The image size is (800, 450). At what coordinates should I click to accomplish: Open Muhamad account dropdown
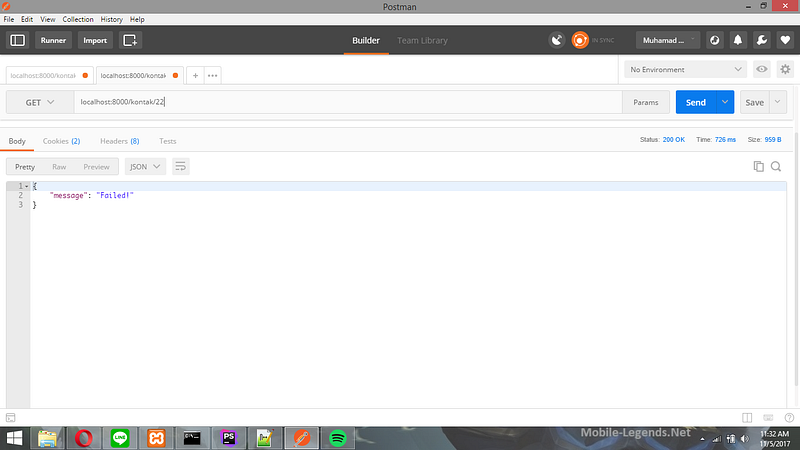(x=668, y=40)
